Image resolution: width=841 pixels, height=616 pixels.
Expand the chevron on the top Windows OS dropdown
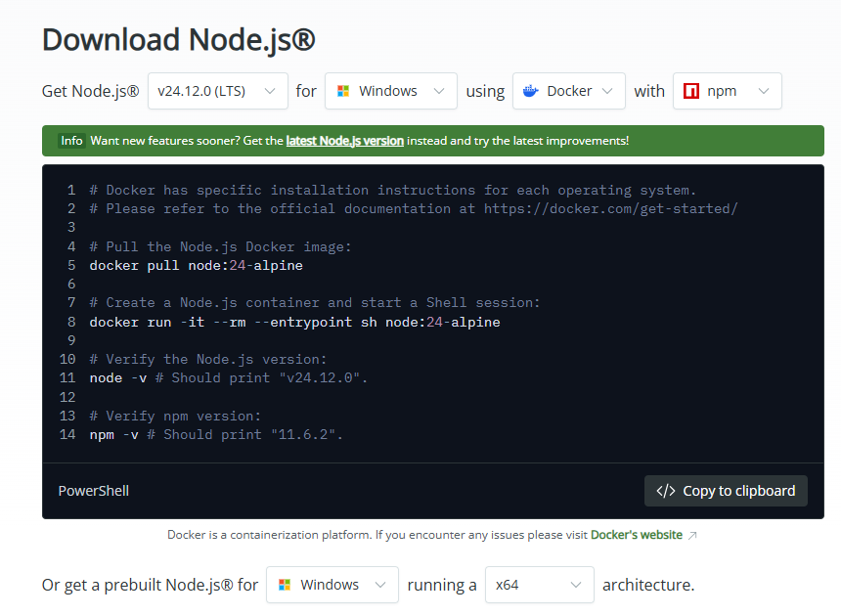(x=439, y=91)
